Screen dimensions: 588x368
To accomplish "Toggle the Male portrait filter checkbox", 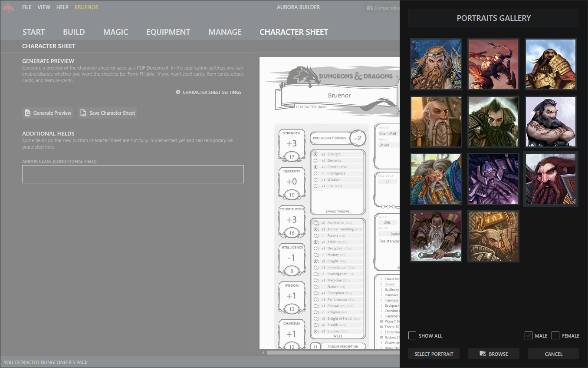I will [x=528, y=335].
